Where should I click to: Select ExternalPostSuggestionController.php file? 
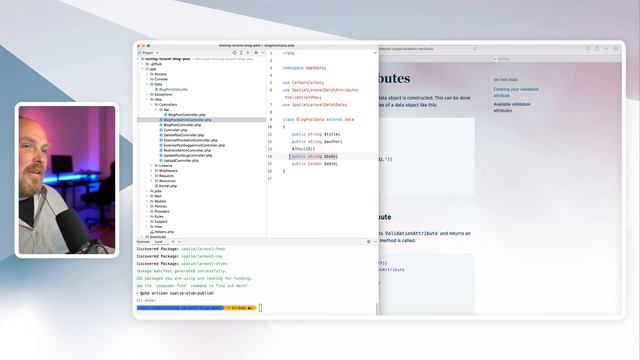(192, 145)
